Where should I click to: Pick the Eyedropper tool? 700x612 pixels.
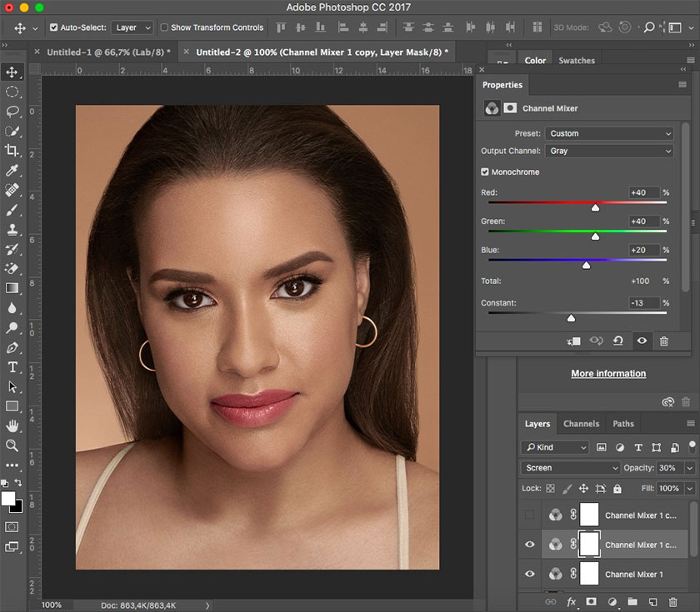tap(12, 171)
